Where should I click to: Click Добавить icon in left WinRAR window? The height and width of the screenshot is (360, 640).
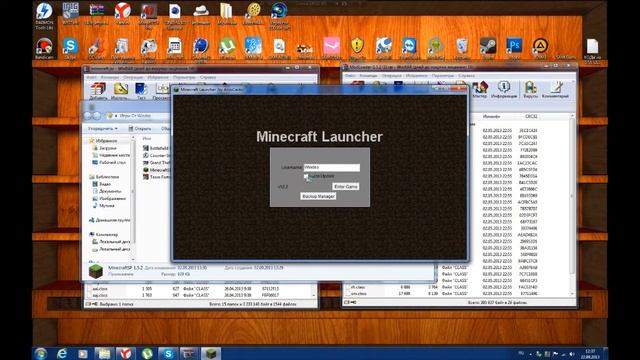pos(98,91)
